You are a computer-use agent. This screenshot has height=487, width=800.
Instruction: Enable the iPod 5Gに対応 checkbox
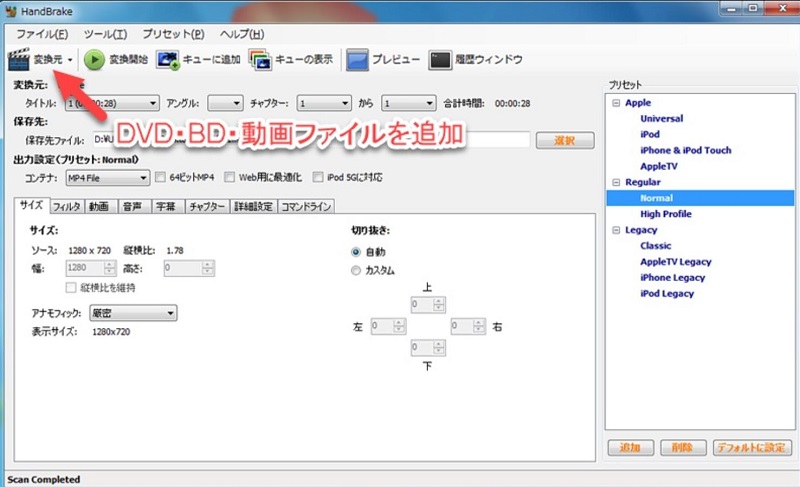tap(318, 177)
